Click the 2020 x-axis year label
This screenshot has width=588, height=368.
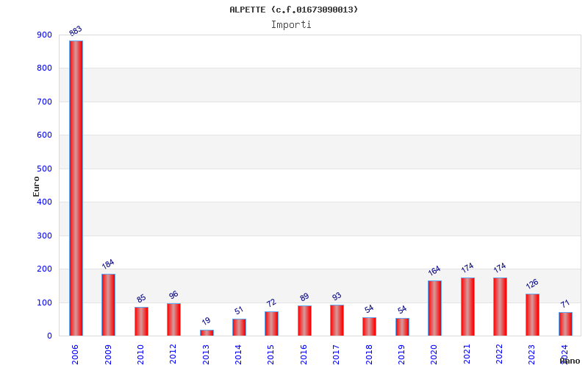point(434,355)
